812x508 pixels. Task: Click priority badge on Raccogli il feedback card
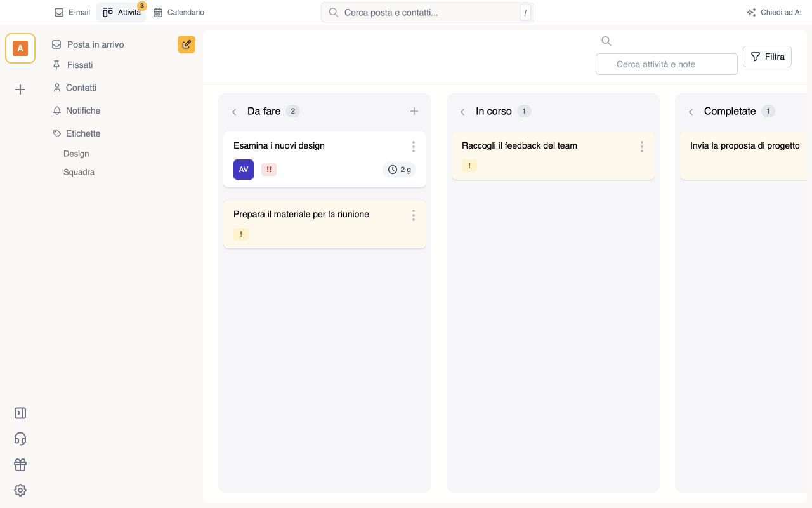coord(469,166)
